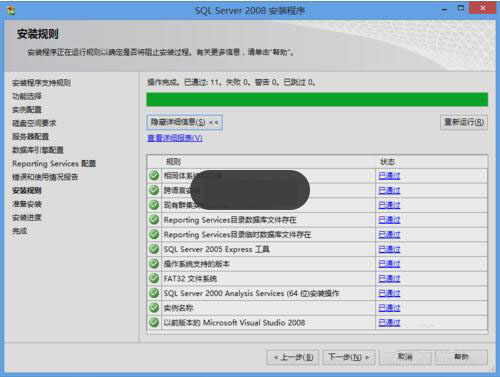Open 已通过 link in the 现有群集 row
Screen dimensions: 500x377
coord(389,205)
